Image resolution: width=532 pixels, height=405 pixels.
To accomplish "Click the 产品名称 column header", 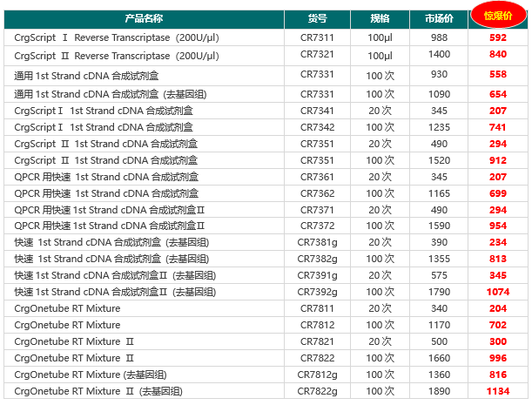I will pos(144,18).
